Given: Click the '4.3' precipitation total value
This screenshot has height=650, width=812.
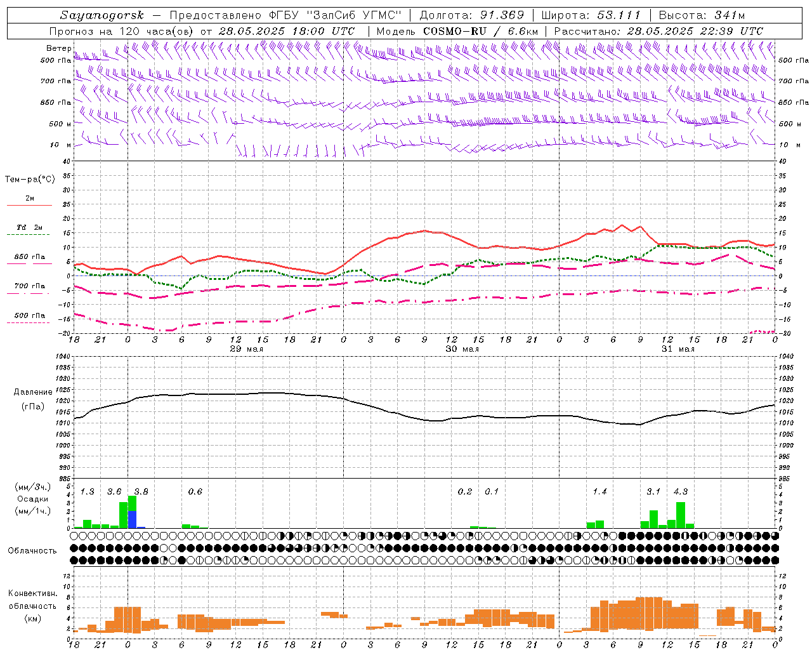Looking at the screenshot, I should (x=681, y=492).
